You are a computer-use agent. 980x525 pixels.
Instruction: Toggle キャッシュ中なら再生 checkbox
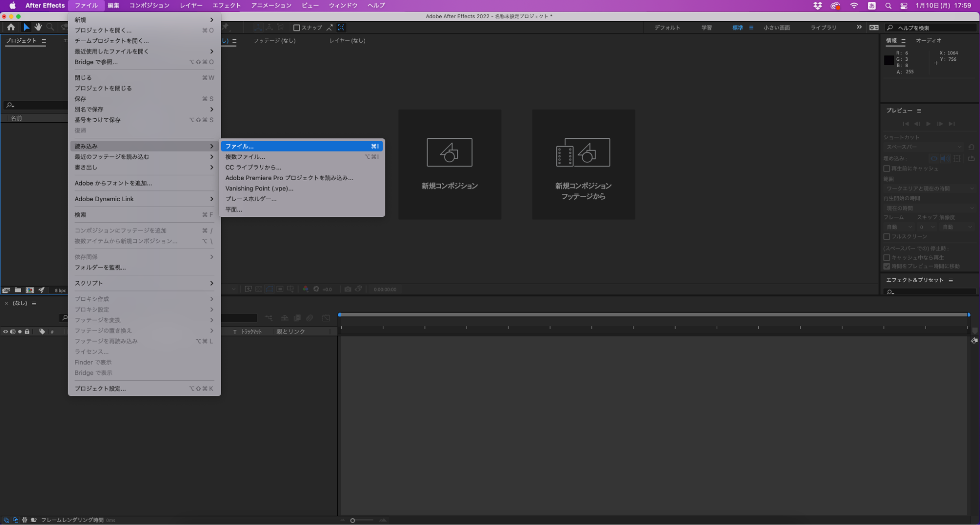tap(886, 257)
